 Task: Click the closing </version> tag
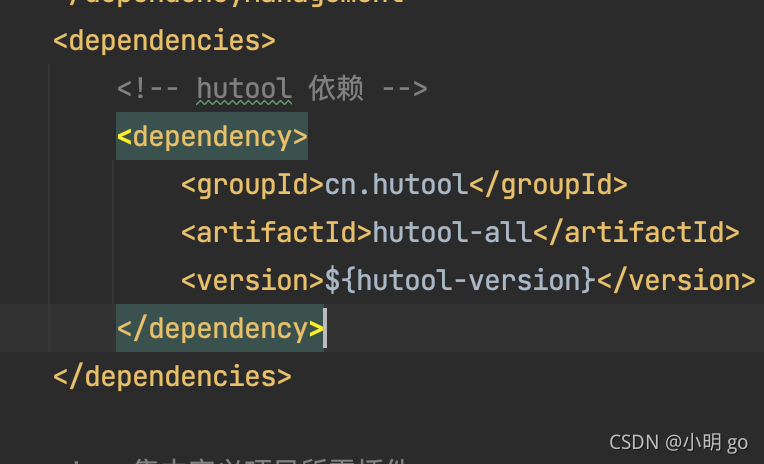(676, 281)
